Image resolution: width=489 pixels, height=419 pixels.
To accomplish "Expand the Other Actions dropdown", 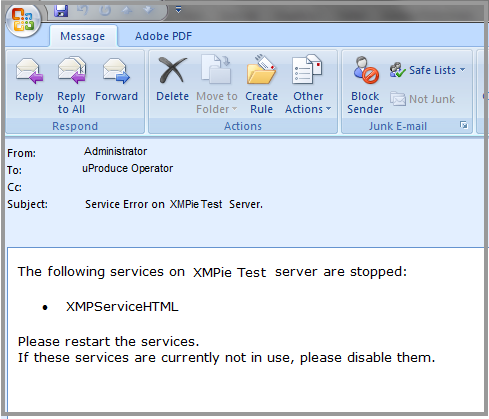I will coord(308,103).
